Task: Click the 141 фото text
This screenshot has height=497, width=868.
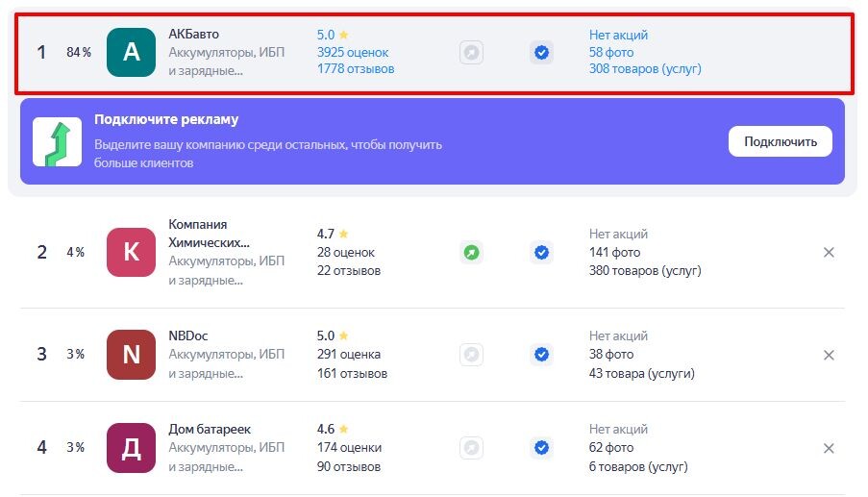Action: click(614, 252)
